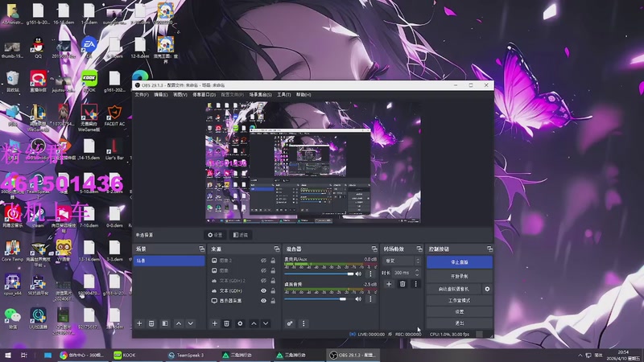Mute the 桌面音频 speaker icon
This screenshot has width=644, height=362.
coord(358,298)
